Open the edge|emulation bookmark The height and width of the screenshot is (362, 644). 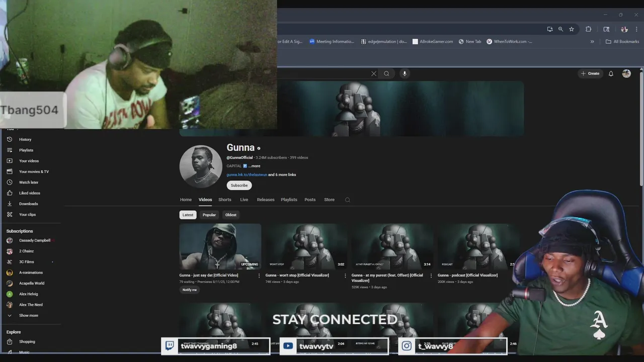(384, 42)
